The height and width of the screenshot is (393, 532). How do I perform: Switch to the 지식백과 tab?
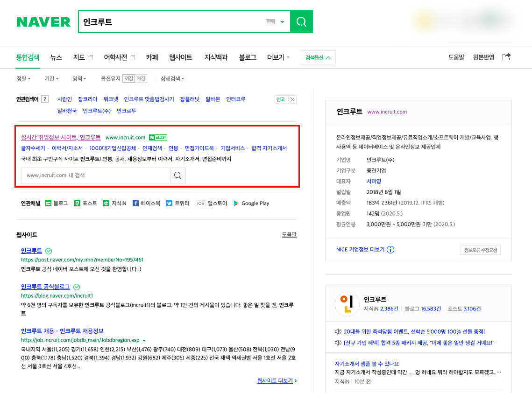tap(216, 57)
